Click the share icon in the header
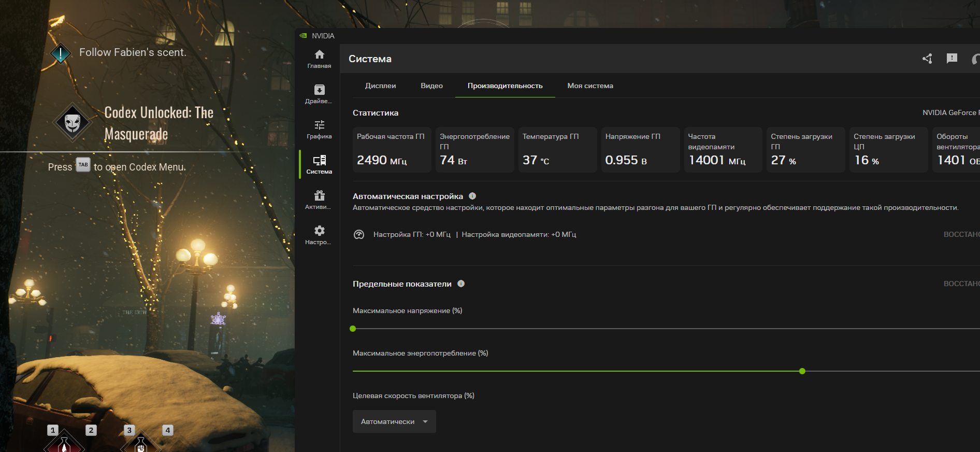This screenshot has height=452, width=980. (927, 59)
